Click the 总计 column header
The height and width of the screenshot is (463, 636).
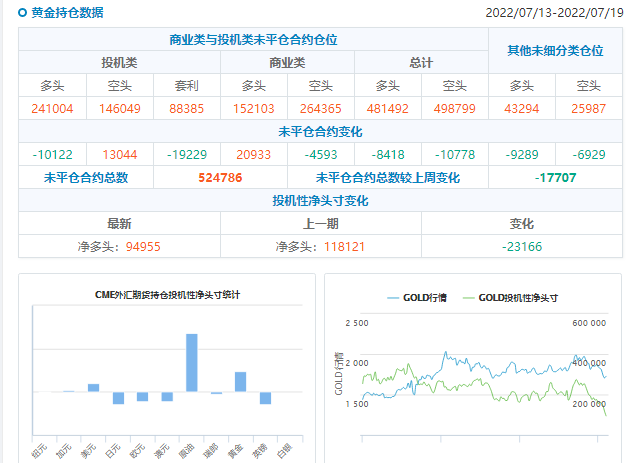coord(421,62)
